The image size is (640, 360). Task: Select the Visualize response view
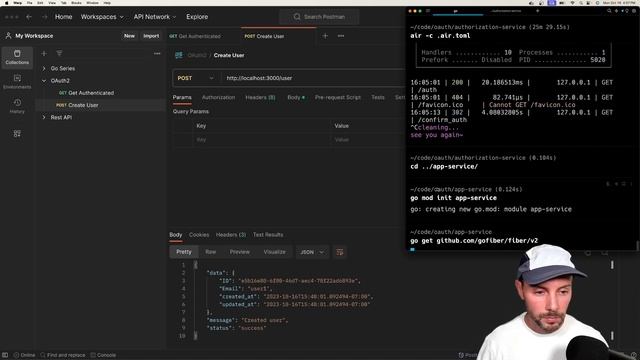pos(274,252)
